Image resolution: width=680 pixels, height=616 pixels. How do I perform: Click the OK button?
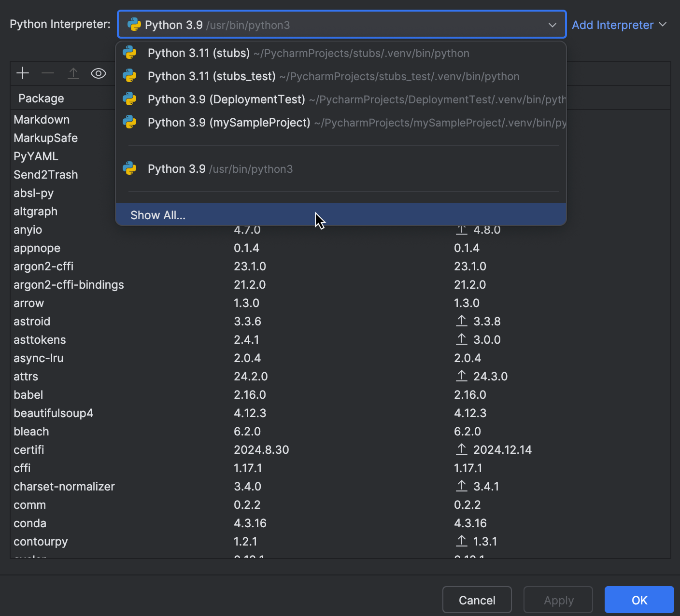click(x=638, y=600)
